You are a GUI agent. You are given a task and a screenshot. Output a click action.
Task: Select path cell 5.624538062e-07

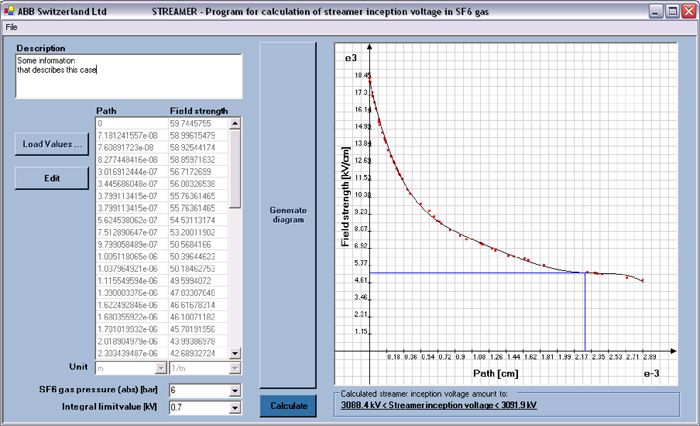[132, 220]
